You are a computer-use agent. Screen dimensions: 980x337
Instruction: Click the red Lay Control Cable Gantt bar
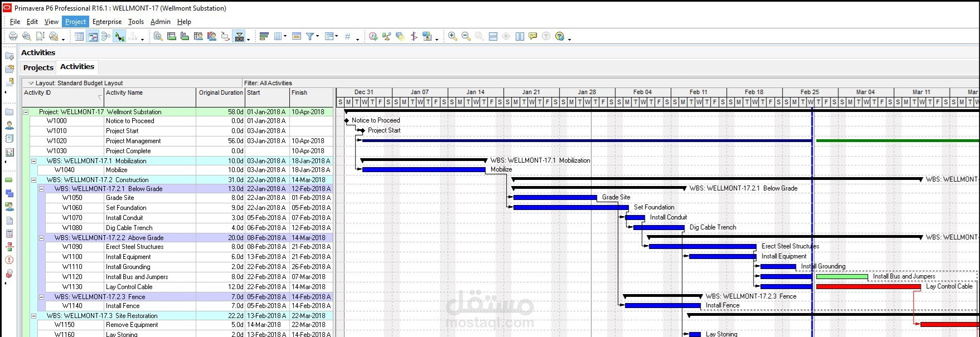[868, 287]
